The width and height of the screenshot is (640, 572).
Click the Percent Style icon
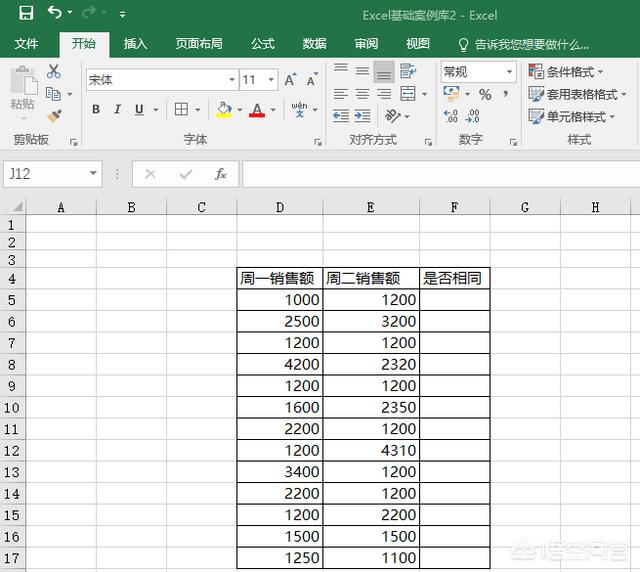485,95
